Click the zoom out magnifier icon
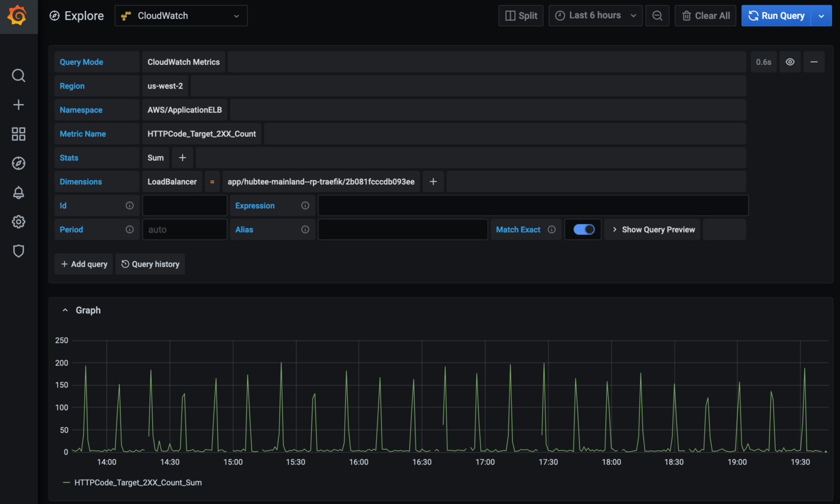Screen dimensions: 840x504 (657, 16)
